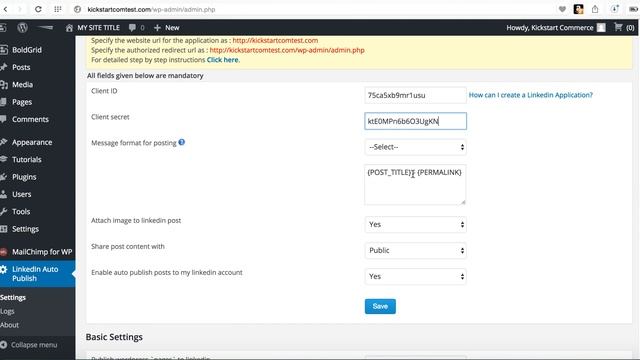
Task: Open the browser share icon
Action: (x=595, y=9)
